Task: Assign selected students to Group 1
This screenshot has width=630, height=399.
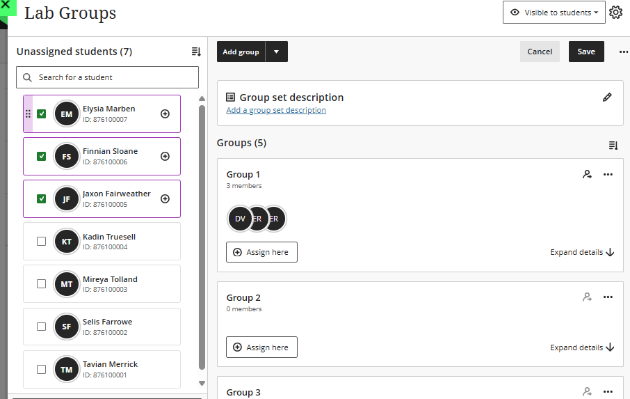Action: 262,252
